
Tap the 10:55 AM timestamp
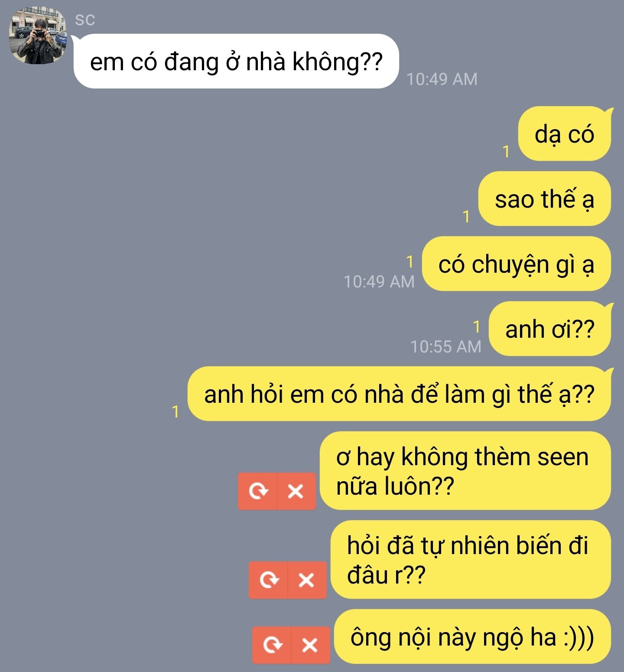[x=446, y=346]
